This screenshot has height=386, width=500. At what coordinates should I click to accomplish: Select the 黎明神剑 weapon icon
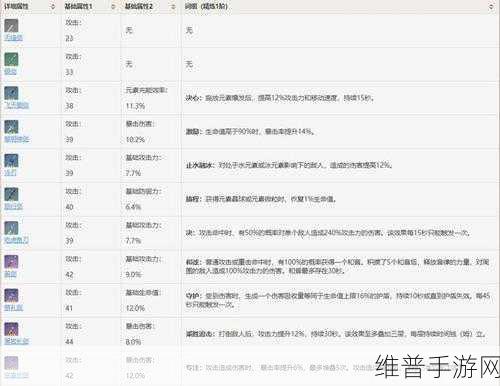(11, 127)
